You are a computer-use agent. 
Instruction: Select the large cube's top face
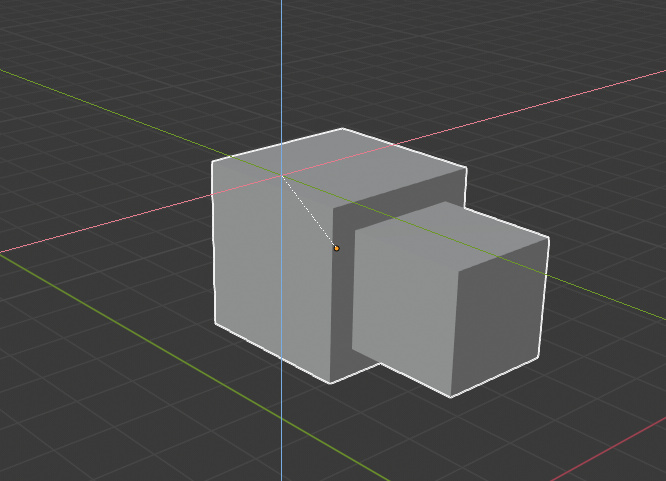coord(340,168)
